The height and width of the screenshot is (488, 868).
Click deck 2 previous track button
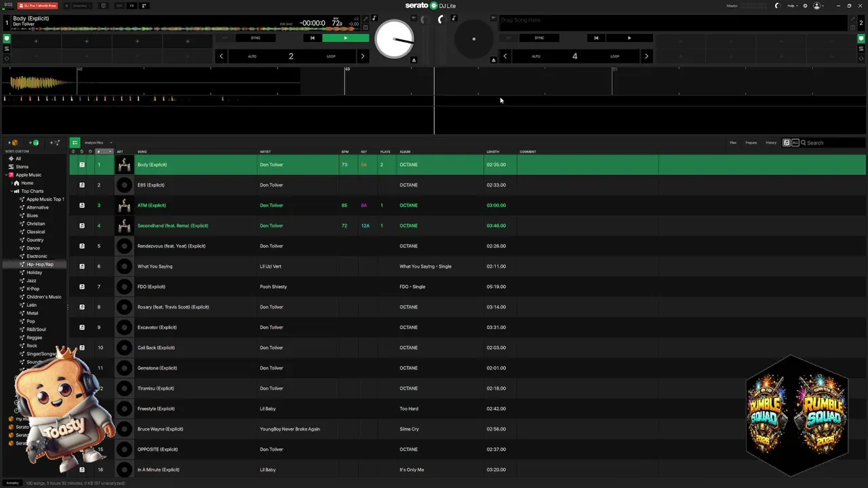[x=596, y=38]
